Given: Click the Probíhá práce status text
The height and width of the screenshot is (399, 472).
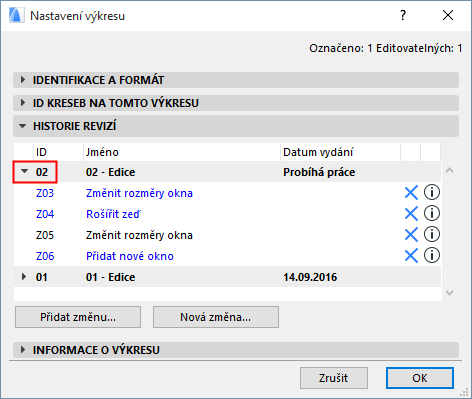Looking at the screenshot, I should tap(319, 172).
